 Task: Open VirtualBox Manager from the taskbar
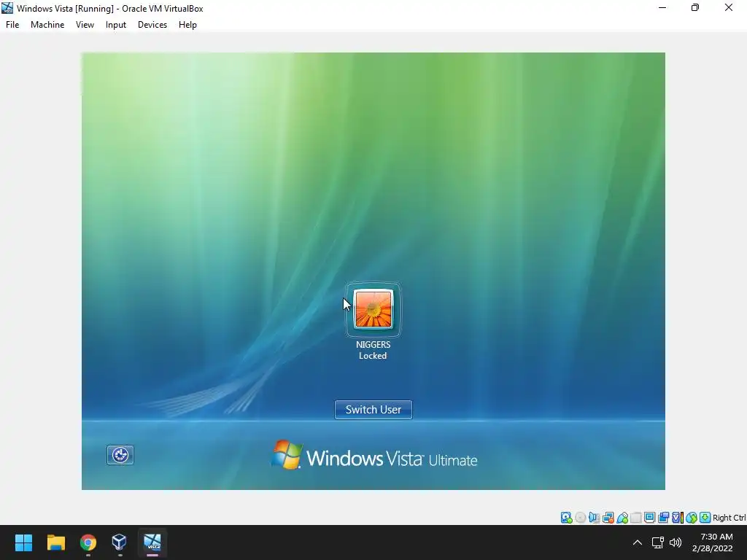click(x=119, y=542)
